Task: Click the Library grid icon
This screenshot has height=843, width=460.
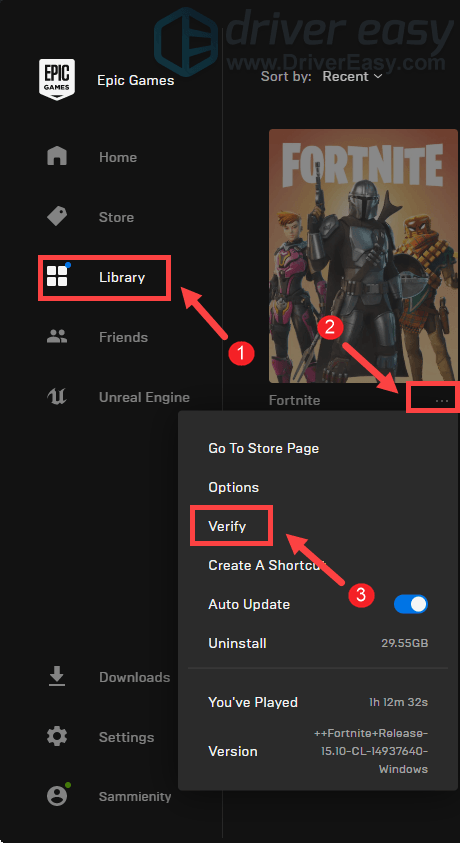Action: click(x=57, y=276)
